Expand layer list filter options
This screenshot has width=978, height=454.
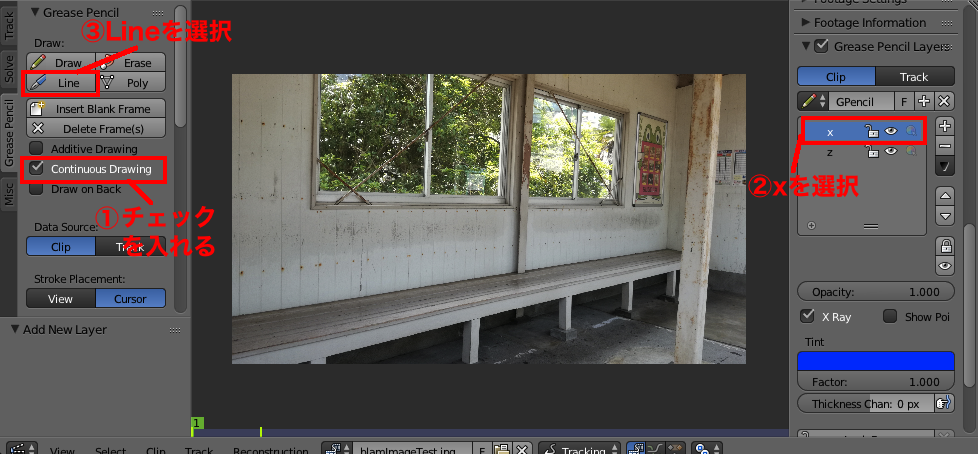pos(811,226)
